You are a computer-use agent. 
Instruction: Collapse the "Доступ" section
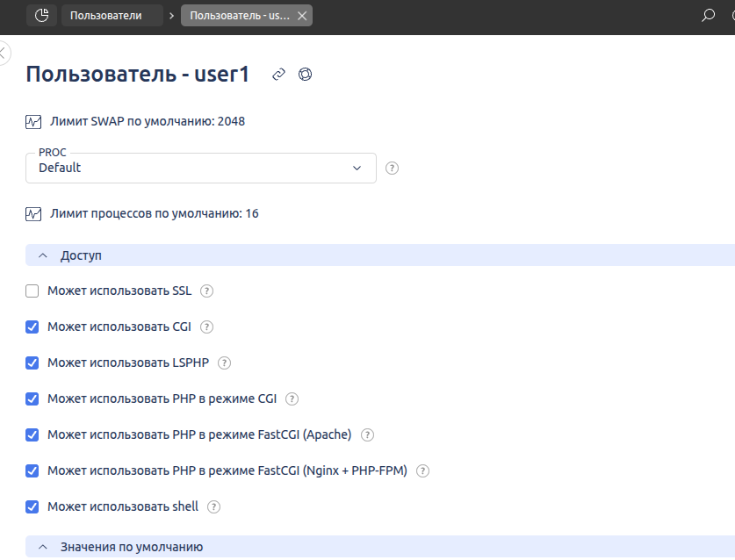tap(42, 255)
